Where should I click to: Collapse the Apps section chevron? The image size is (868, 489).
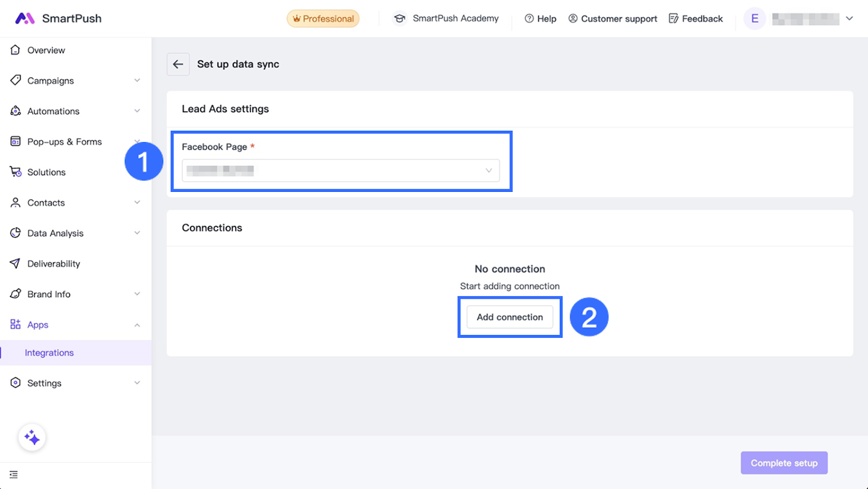[x=137, y=325]
